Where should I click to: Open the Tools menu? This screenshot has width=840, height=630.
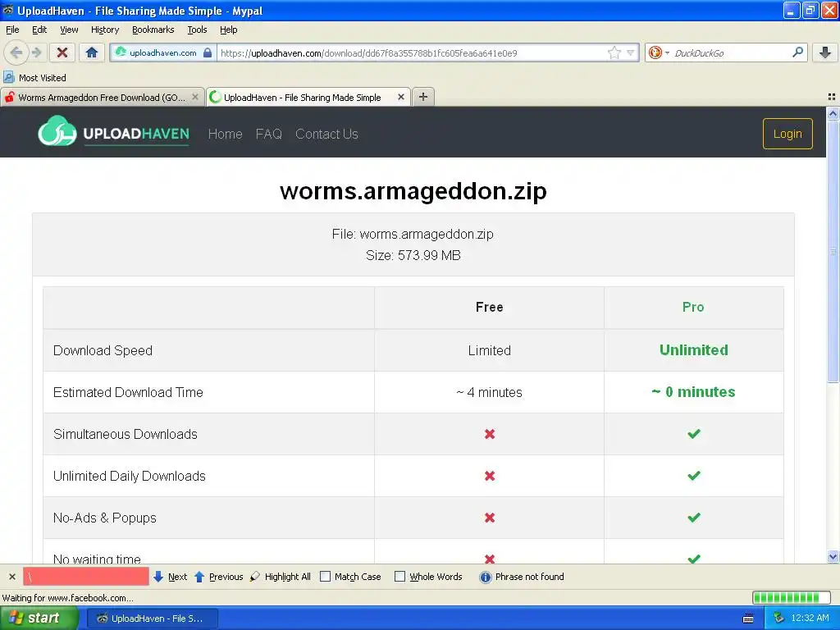coord(197,30)
